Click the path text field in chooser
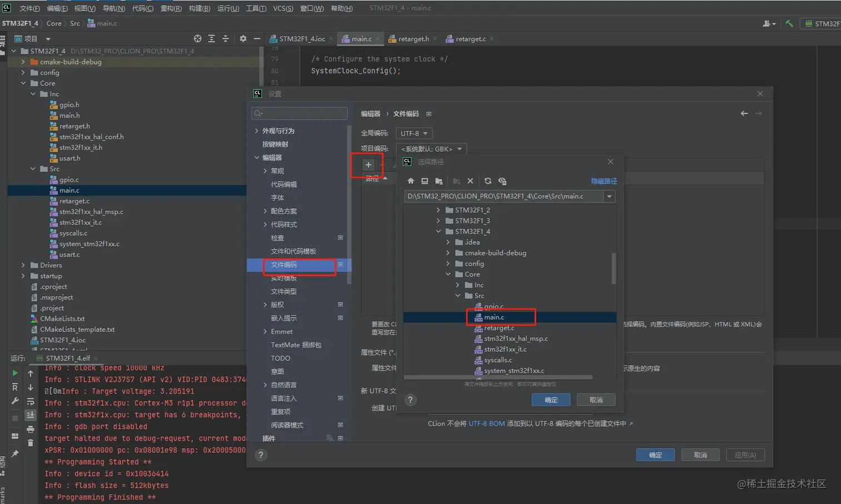 504,196
